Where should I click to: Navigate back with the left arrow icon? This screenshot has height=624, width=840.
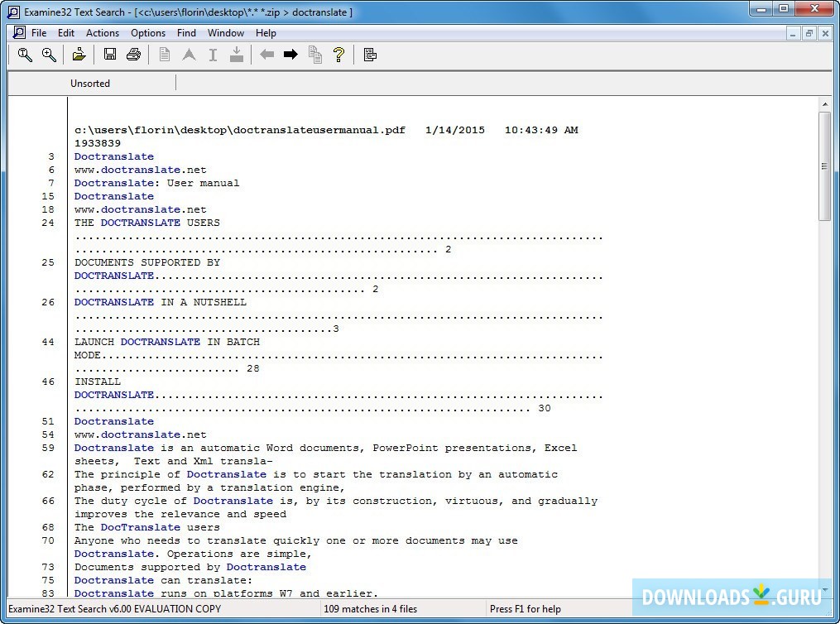[x=265, y=55]
